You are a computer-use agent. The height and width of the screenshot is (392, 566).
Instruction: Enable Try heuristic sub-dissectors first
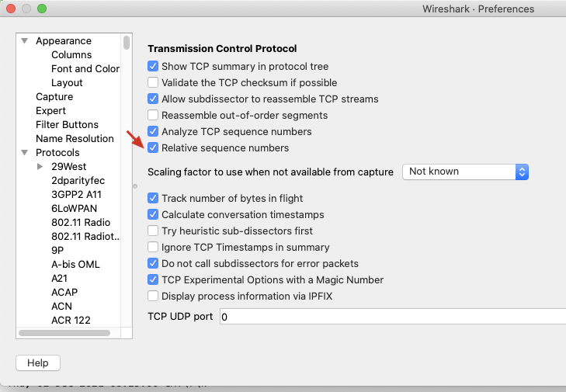click(x=153, y=231)
